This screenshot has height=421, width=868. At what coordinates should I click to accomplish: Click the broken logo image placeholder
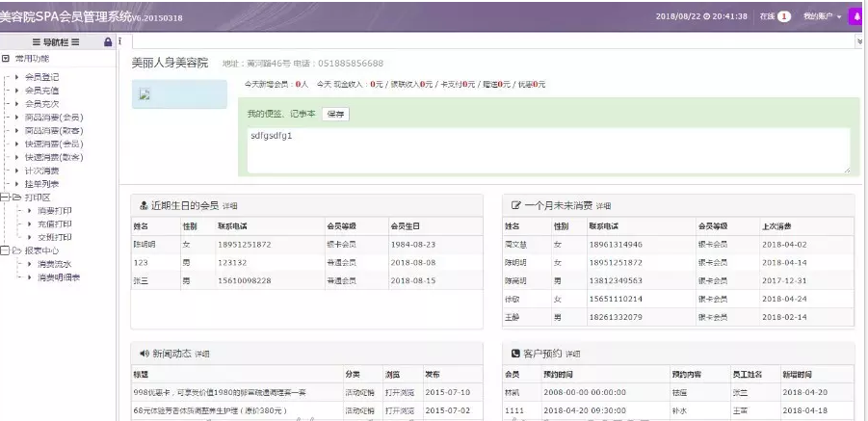tap(145, 94)
